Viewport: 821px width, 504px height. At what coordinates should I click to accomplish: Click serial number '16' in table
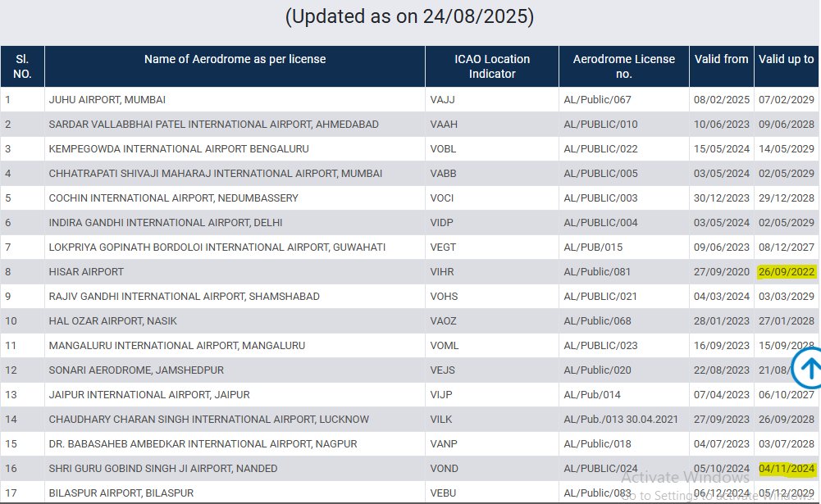(11, 469)
